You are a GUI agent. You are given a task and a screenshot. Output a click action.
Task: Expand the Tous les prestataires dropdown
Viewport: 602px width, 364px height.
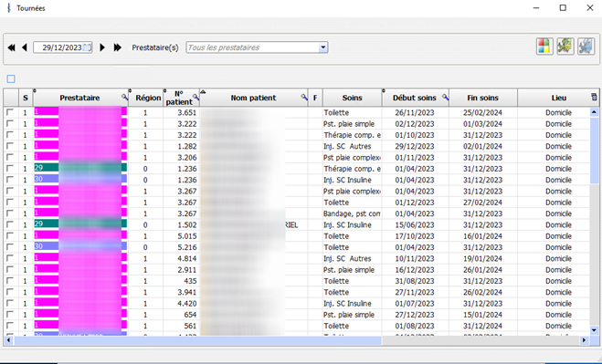(x=322, y=47)
